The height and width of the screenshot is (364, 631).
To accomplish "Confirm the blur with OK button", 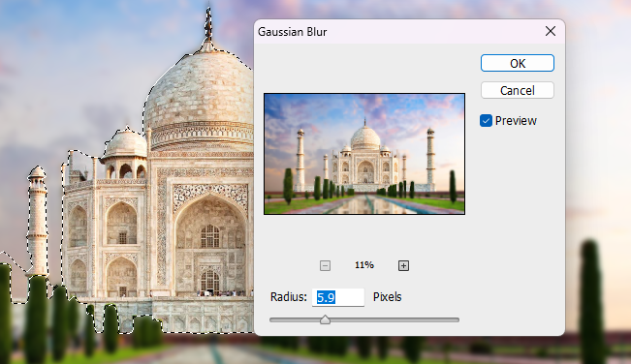I will click(x=518, y=64).
